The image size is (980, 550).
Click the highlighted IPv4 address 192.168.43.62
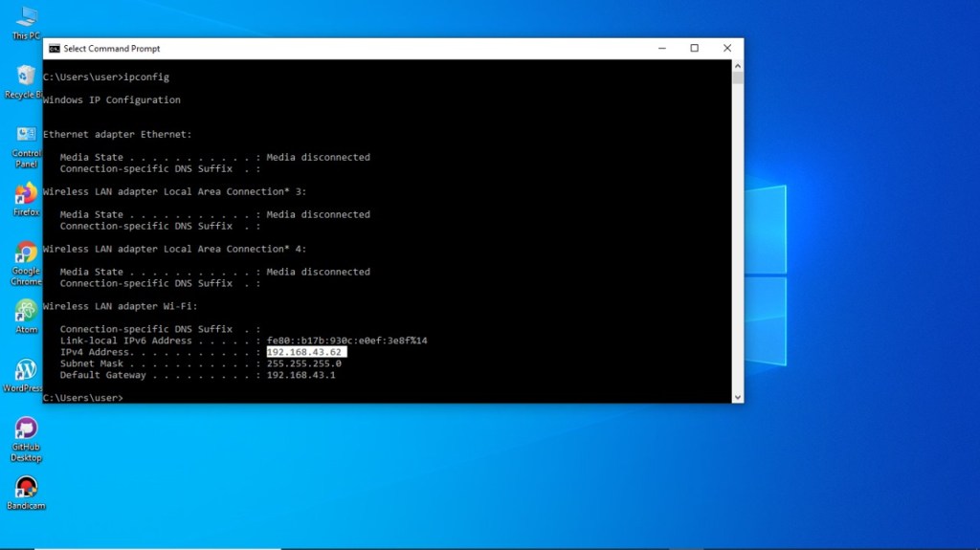305,352
